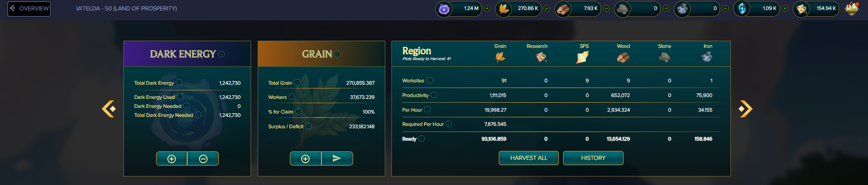Click the Dark Energy add plus button
This screenshot has height=185, width=868.
172,159
